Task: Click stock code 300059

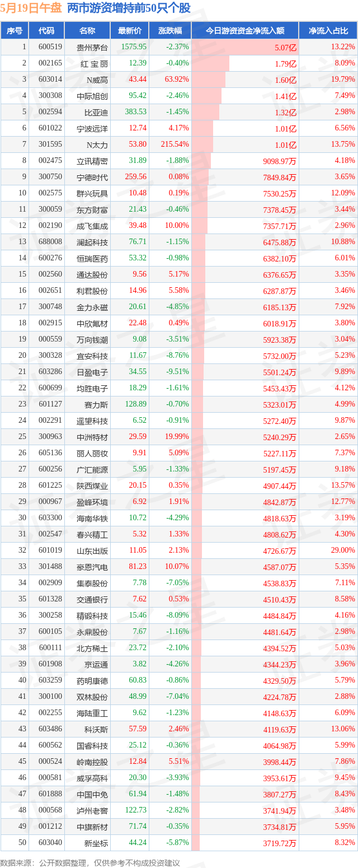Action: [50, 209]
